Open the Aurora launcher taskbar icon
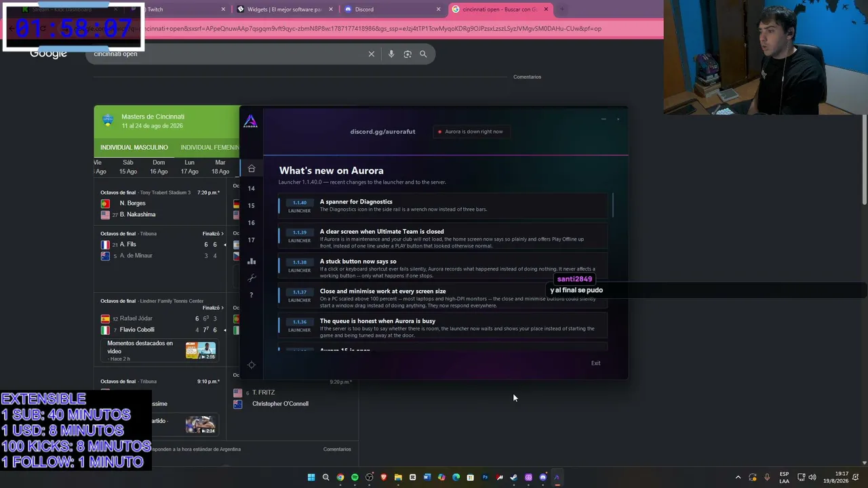The image size is (868, 488). [x=557, y=477]
